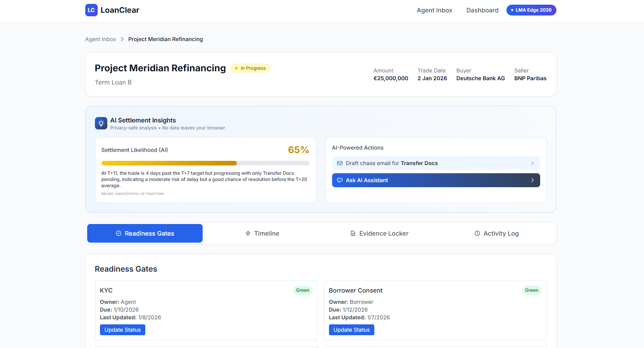Switch to the Evidence Locker tab

click(x=379, y=233)
